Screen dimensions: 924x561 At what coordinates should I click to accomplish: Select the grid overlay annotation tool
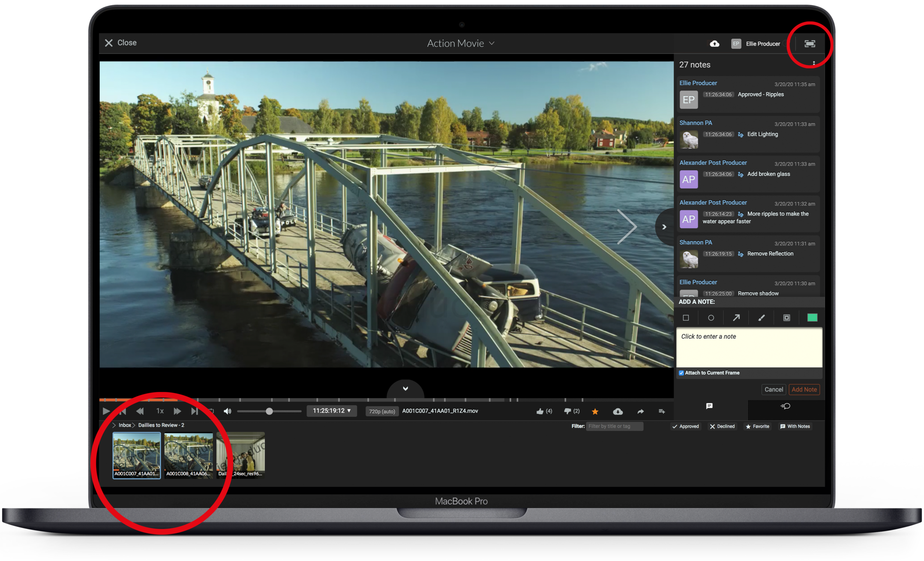[x=787, y=318]
